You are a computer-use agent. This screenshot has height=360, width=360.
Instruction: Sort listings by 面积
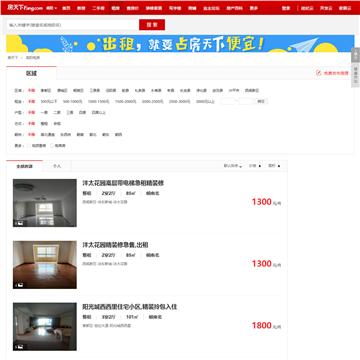coord(274,166)
